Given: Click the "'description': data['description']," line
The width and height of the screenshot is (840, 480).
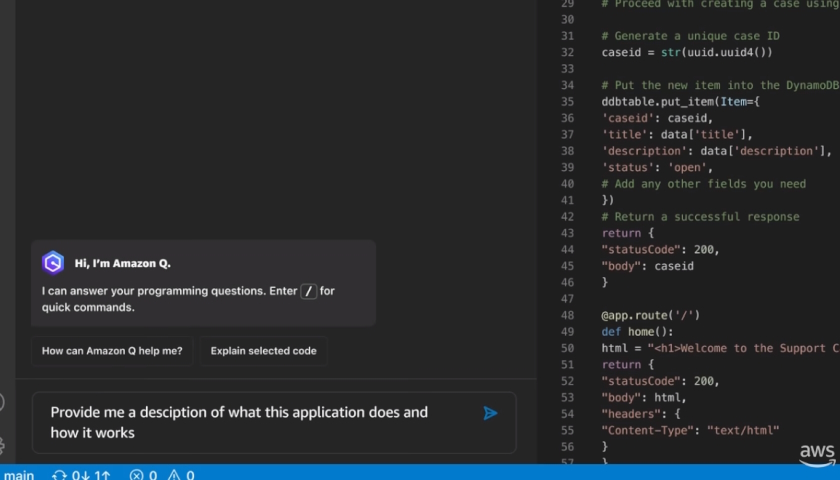Looking at the screenshot, I should tap(716, 151).
